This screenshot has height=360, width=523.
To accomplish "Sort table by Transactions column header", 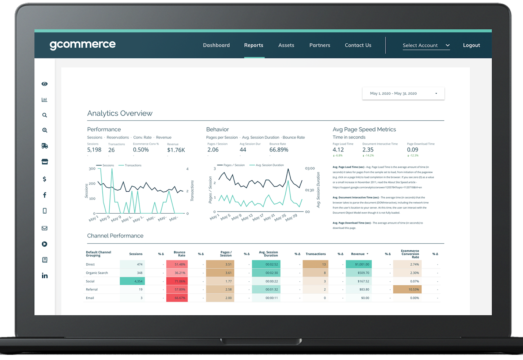I will point(316,254).
